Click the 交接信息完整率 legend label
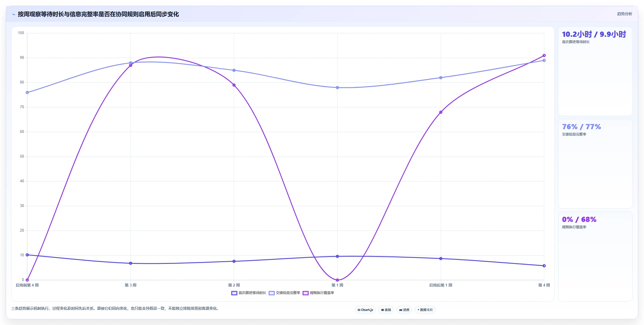Screen dimensions: 644x325 tap(288, 293)
